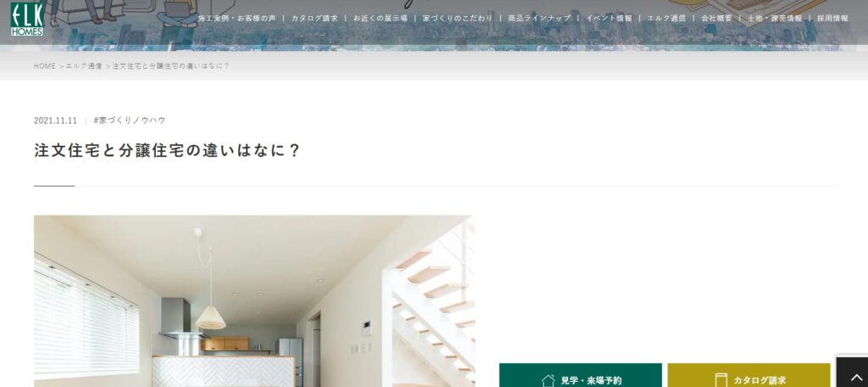Click the house icon on 見学・来場予約

click(x=548, y=380)
